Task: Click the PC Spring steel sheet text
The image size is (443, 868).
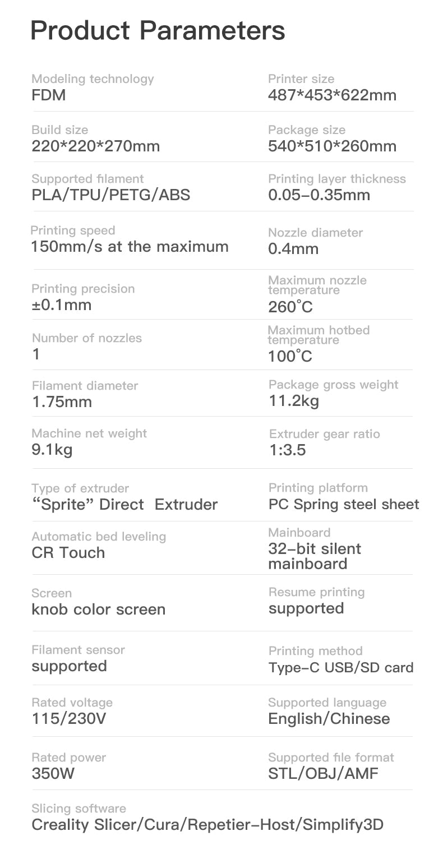Action: [x=344, y=505]
